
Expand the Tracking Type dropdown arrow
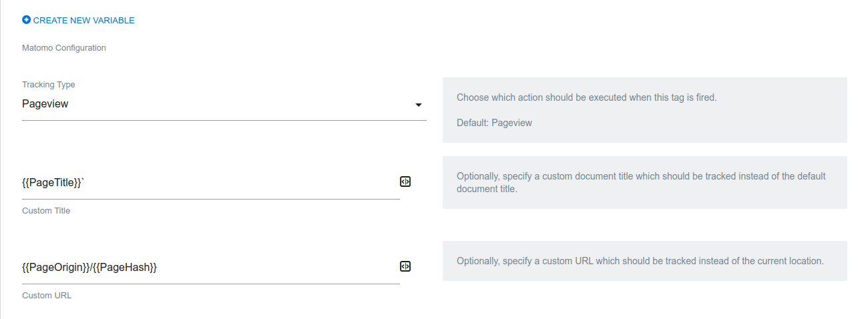(x=419, y=105)
